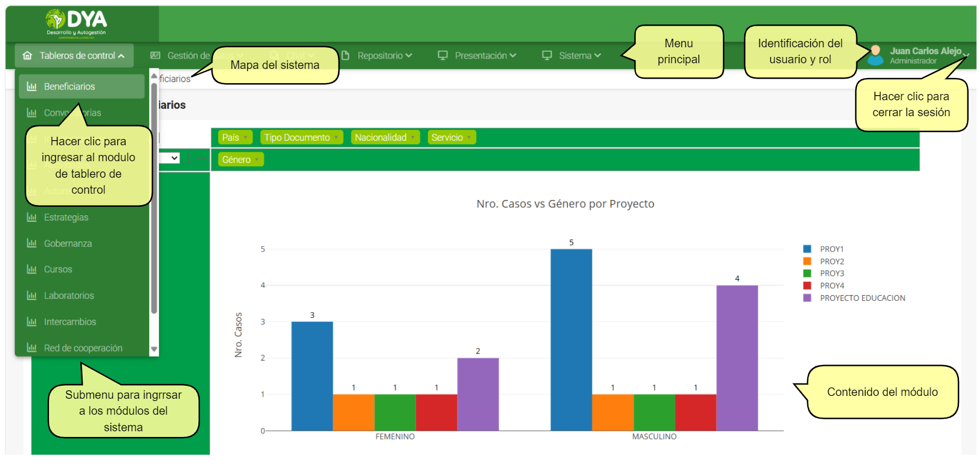
Task: Click the PROY4 red legend swatch
Action: [807, 285]
